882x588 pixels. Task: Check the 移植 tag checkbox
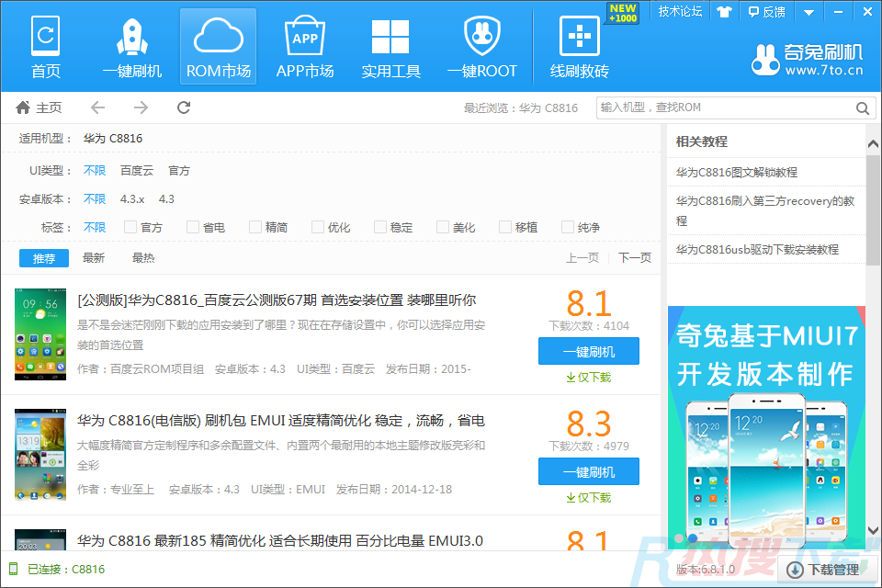(505, 227)
